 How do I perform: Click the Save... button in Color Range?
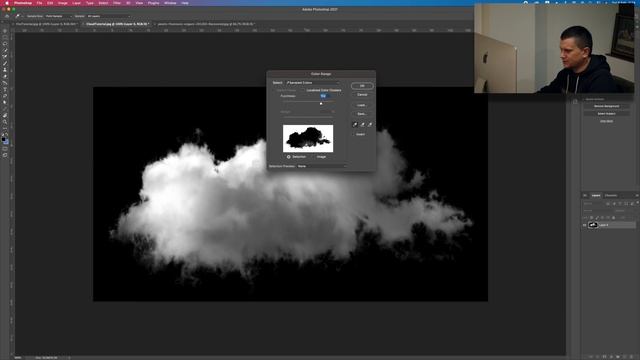pos(362,114)
